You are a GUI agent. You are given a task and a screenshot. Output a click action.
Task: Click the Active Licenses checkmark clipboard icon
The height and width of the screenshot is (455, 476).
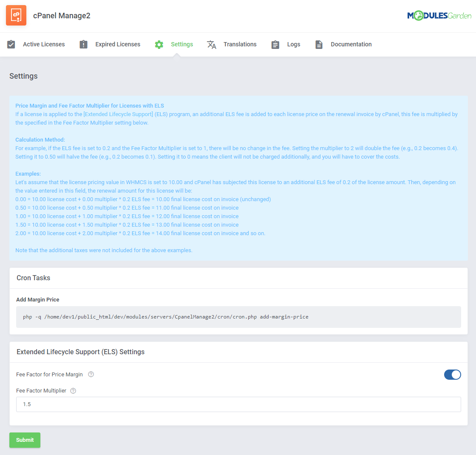[11, 44]
